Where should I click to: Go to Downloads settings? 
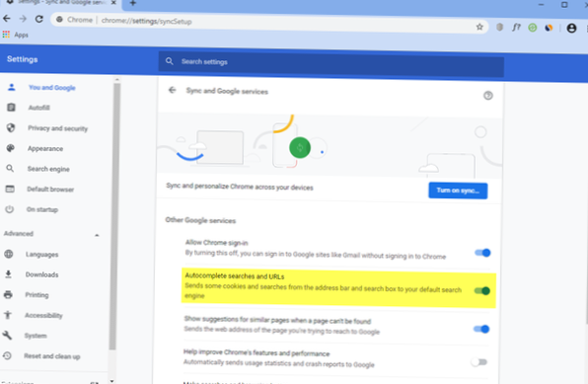(x=41, y=274)
